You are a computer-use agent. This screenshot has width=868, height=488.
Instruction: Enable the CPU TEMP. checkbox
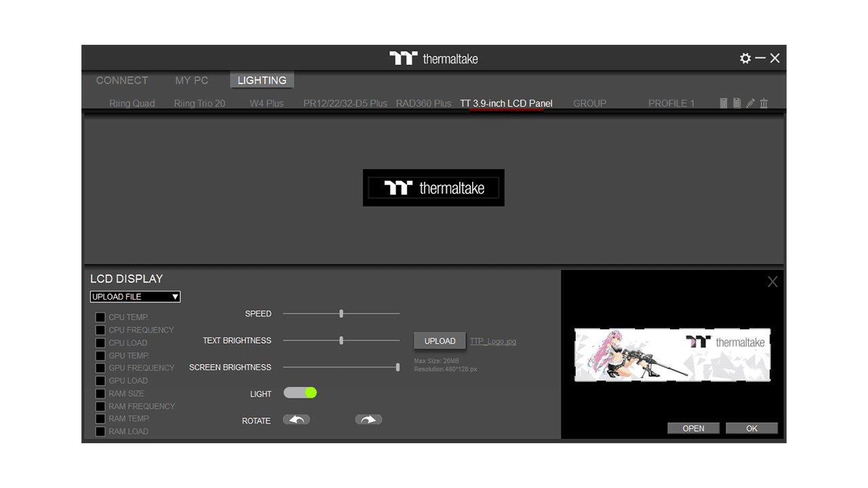coord(100,317)
